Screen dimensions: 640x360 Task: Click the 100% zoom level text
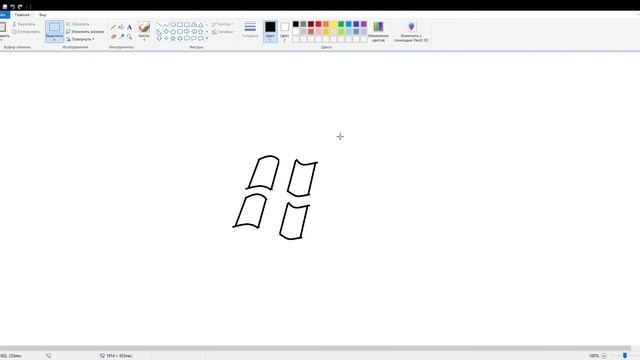point(594,356)
